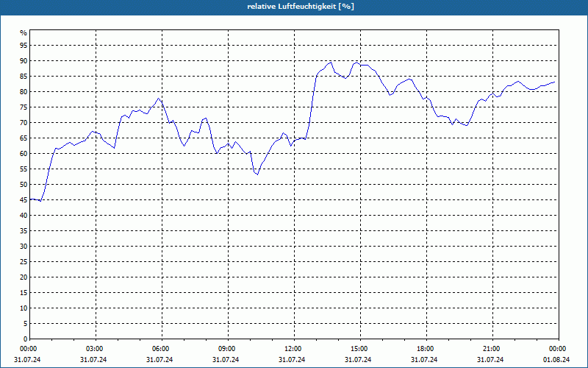This screenshot has height=368, width=588.
Task: Click the y-axis value 50
Action: click(24, 185)
